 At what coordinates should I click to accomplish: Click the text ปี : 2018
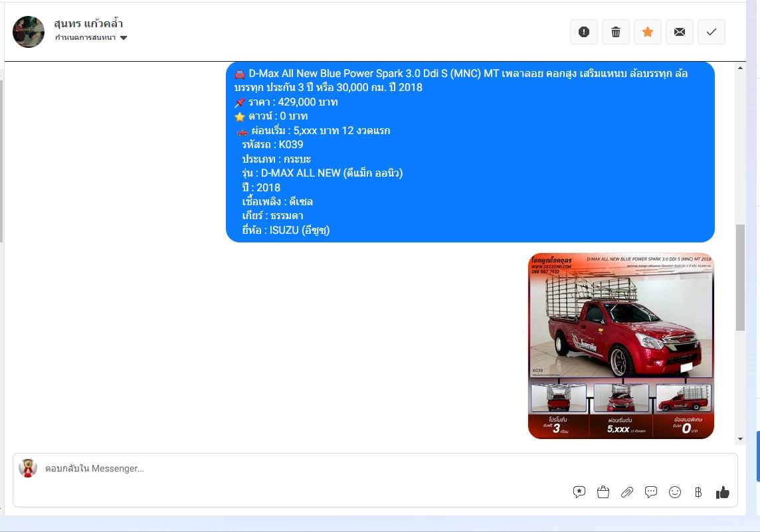click(261, 187)
